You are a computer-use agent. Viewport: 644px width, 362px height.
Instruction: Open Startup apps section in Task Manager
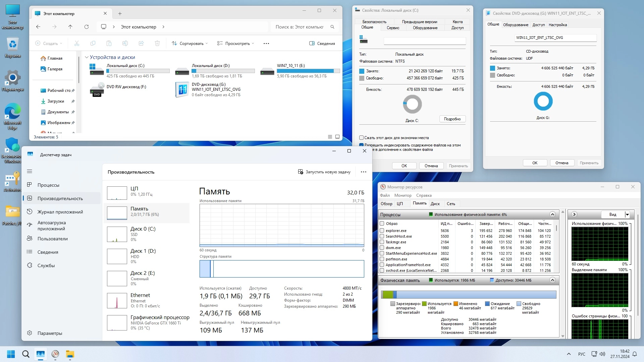pos(51,226)
